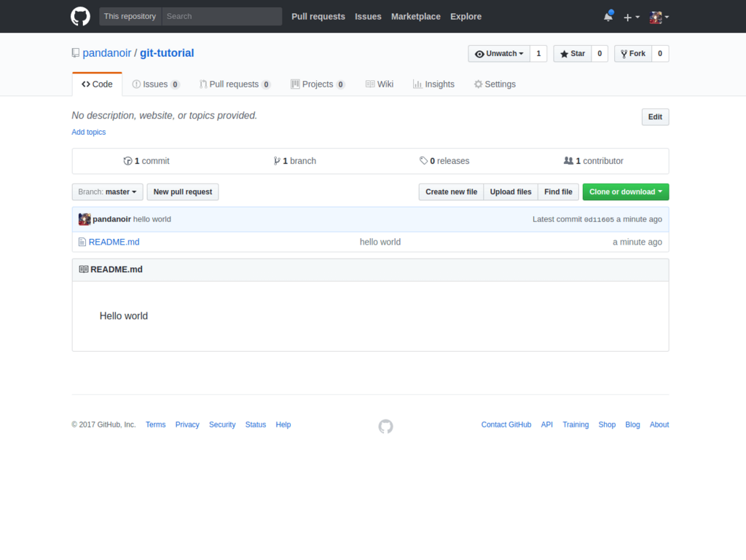
Task: Click the New pull request button
Action: pos(183,192)
